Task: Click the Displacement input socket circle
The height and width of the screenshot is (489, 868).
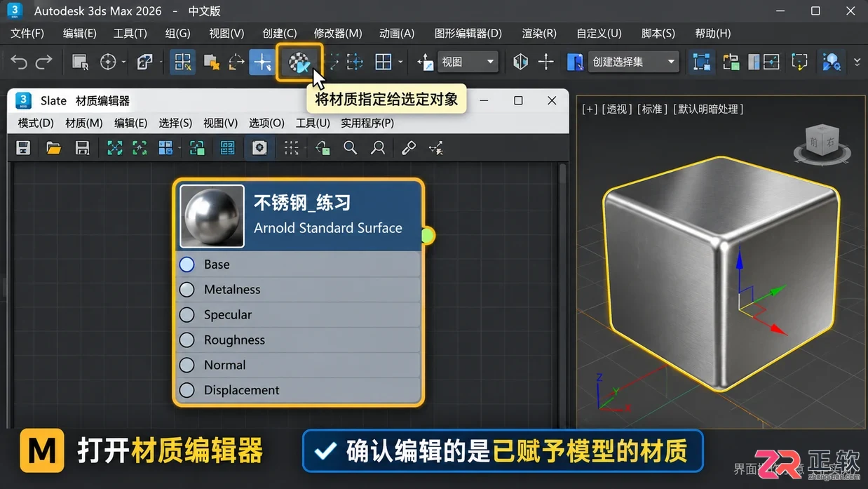Action: (187, 390)
